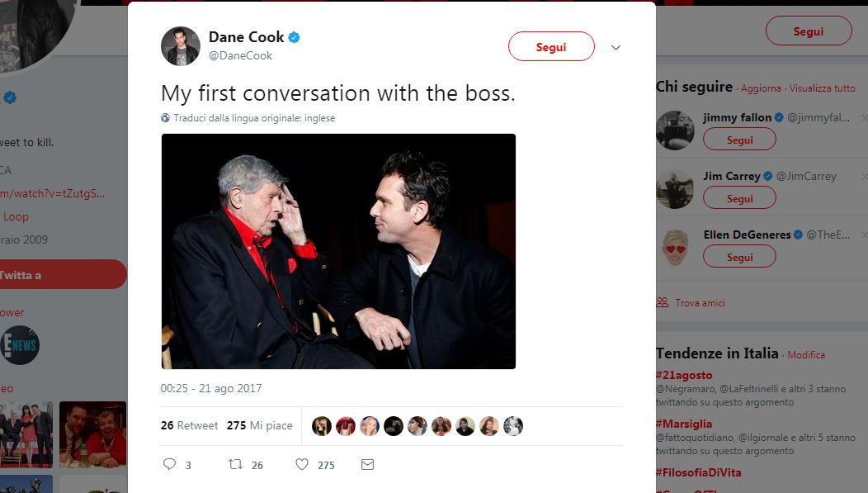
Task: Click Dane Cook's profile avatar
Action: click(x=181, y=46)
